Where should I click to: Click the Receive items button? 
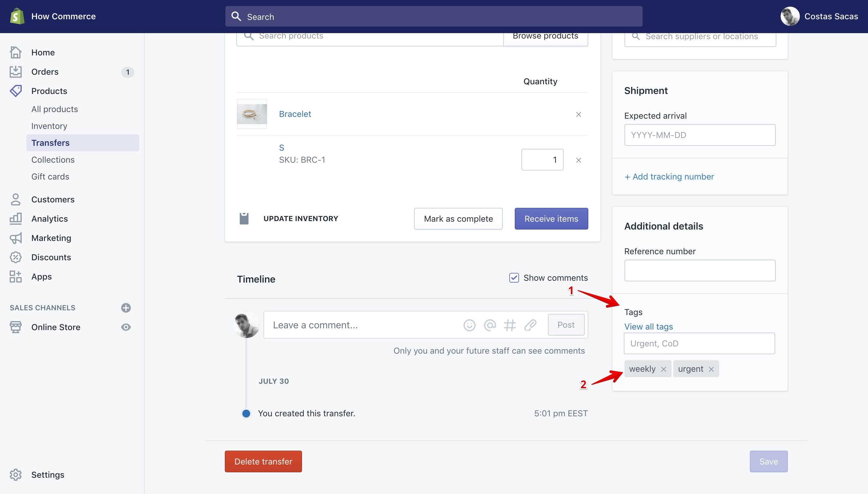(551, 218)
